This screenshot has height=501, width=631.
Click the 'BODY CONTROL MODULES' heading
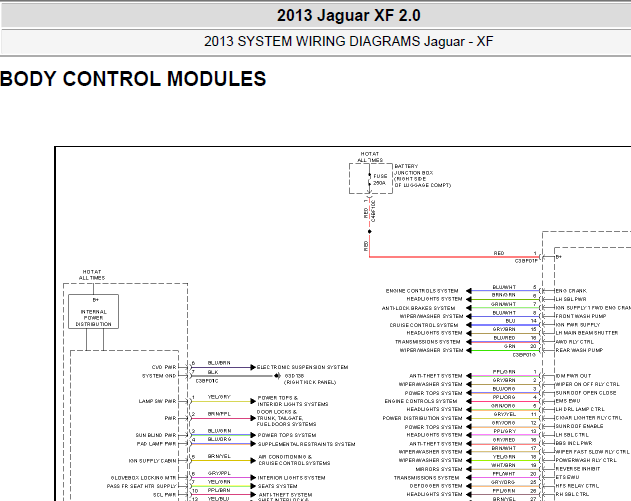click(x=133, y=79)
